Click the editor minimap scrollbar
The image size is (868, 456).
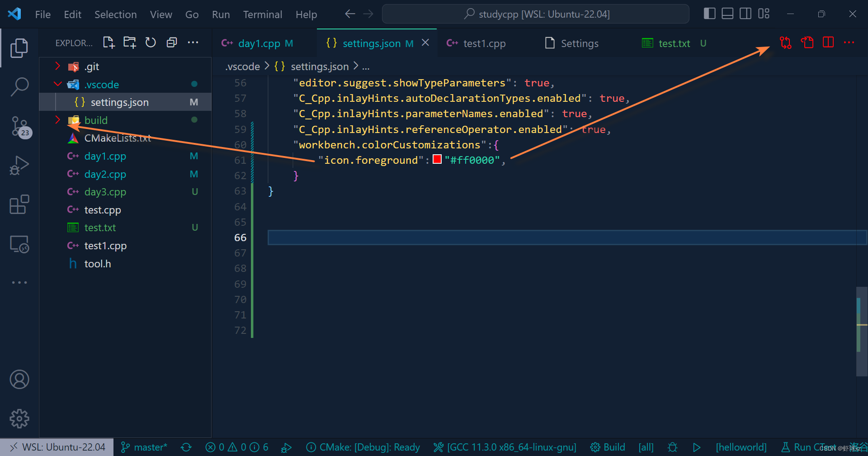point(862,331)
